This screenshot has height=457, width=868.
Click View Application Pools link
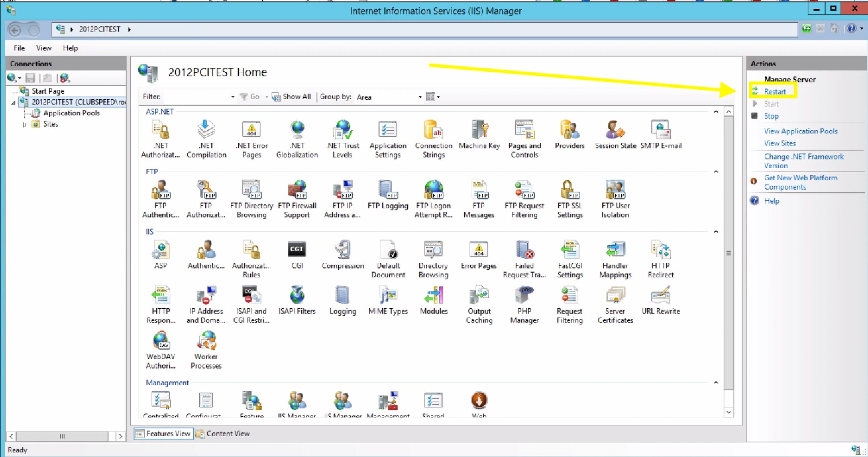(801, 131)
